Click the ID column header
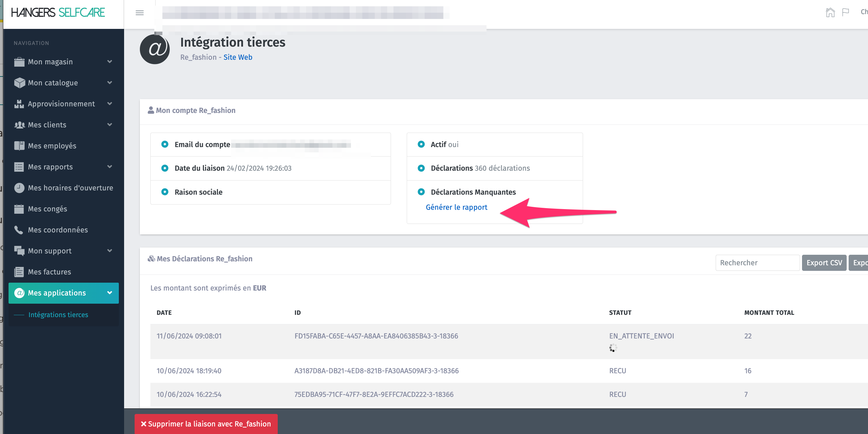 (x=297, y=313)
